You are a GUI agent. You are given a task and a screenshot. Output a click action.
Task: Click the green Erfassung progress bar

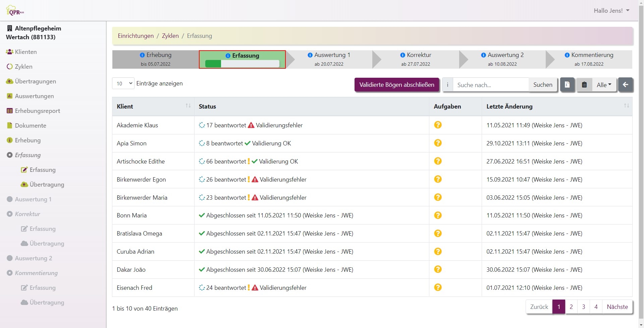(x=242, y=64)
